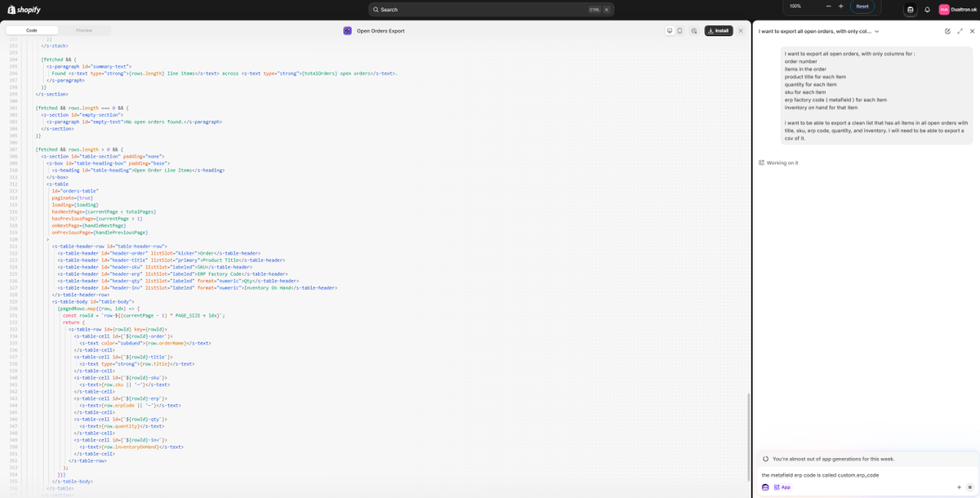Click the code line 'paginate={true}'
The image size is (980, 498).
[72, 198]
